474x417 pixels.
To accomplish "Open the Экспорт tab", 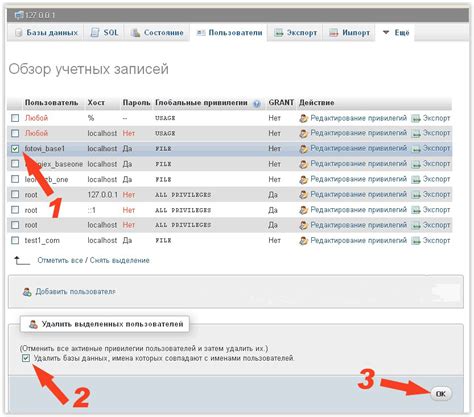I will [x=295, y=32].
